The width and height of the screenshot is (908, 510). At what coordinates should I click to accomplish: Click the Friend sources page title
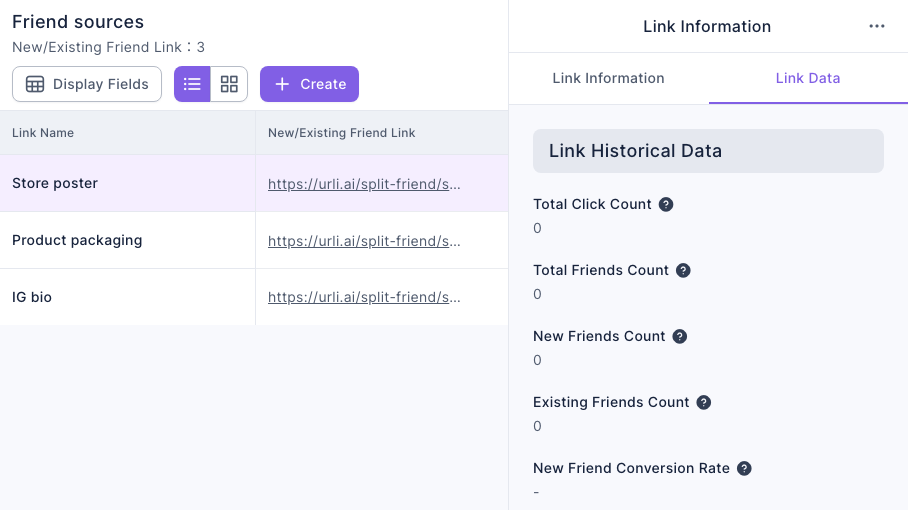point(78,22)
